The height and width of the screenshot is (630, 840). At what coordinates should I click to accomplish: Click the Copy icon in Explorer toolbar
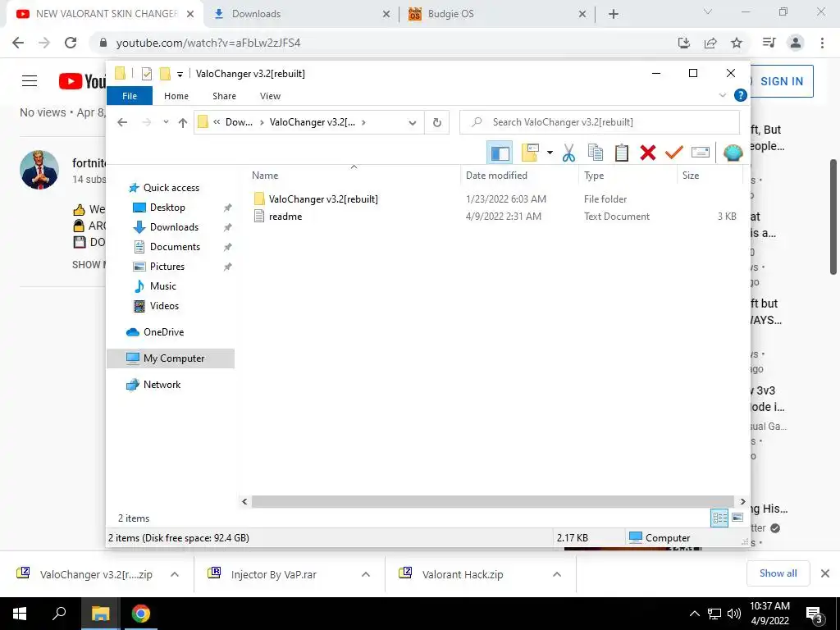coord(596,153)
